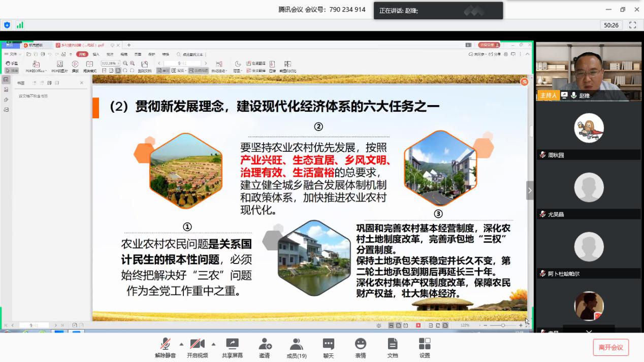This screenshot has width=644, height=362.
Task: Toggle continuous reading mode
Action: click(x=198, y=71)
